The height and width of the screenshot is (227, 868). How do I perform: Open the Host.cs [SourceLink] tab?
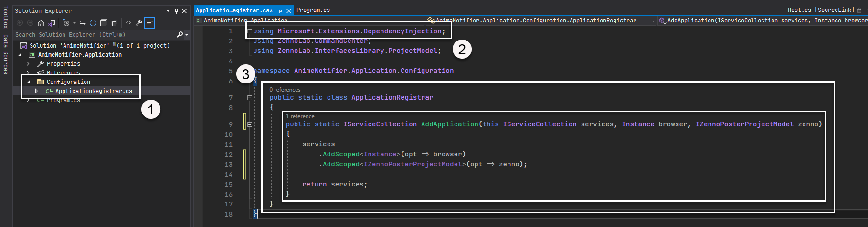[821, 10]
